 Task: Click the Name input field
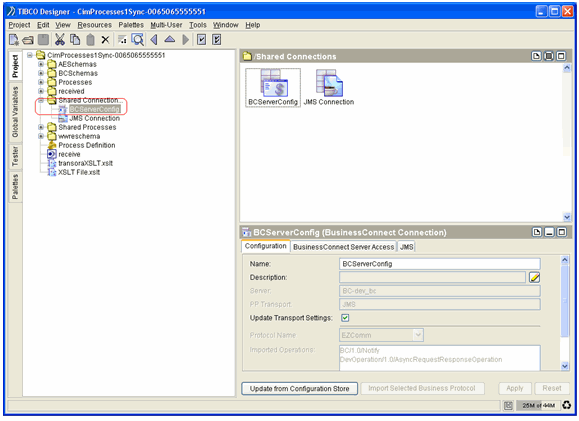[x=439, y=264]
